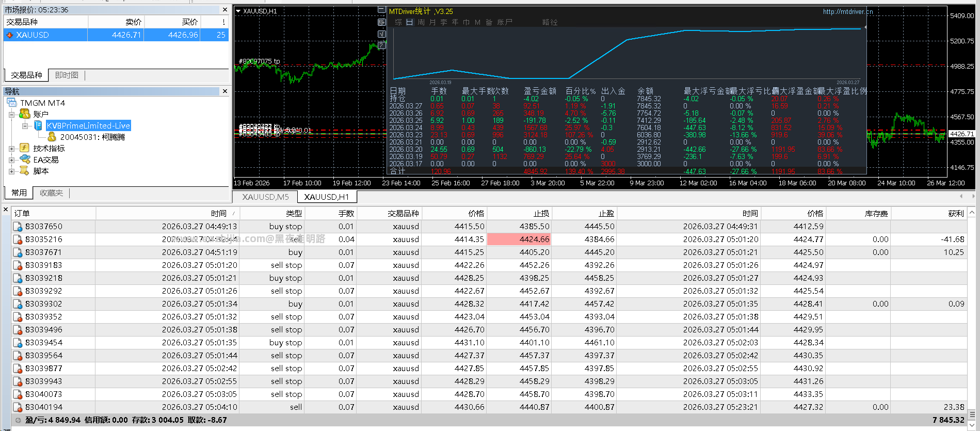Open the XAUUSD,H1 chart dropdown arrow
Image resolution: width=980 pixels, height=431 pixels.
[x=238, y=11]
